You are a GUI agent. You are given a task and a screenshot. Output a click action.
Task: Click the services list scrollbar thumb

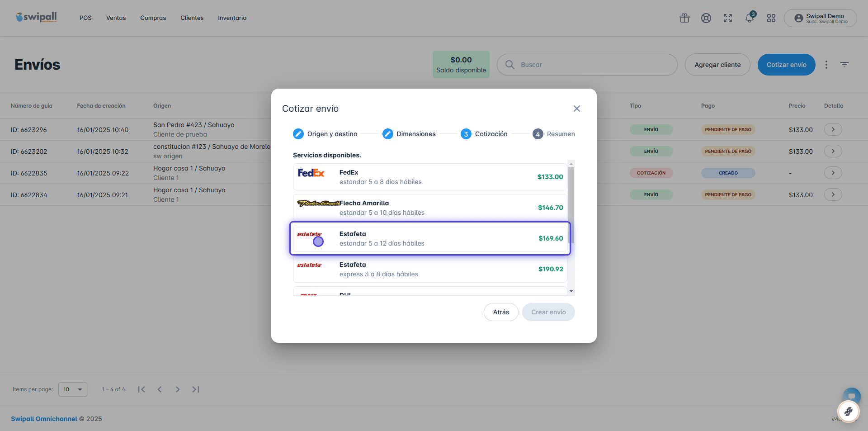pyautogui.click(x=571, y=205)
